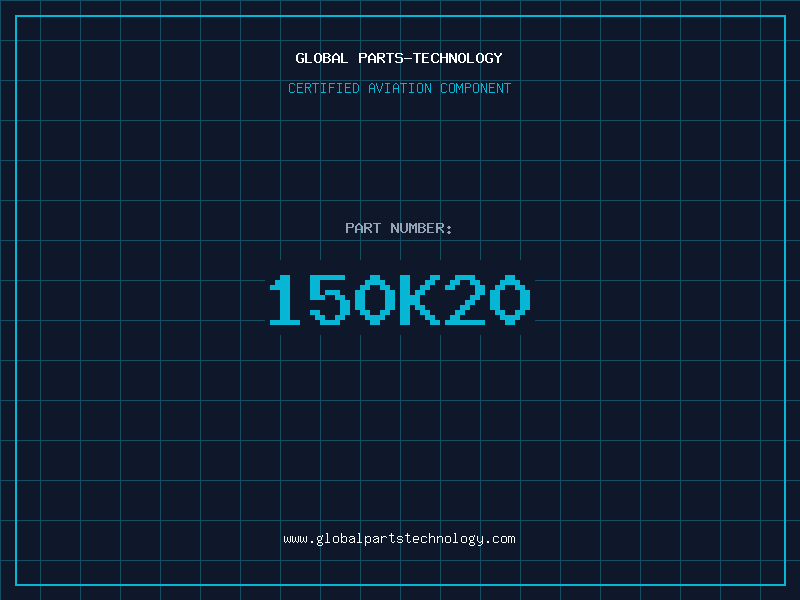Click the www prefix of the website address
800x600 pixels.
(295, 539)
